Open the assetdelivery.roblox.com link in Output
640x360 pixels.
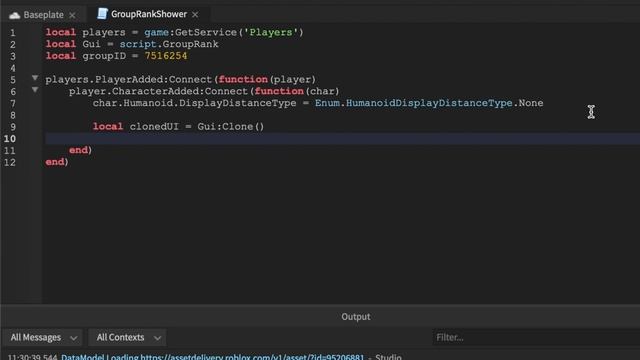point(212,357)
